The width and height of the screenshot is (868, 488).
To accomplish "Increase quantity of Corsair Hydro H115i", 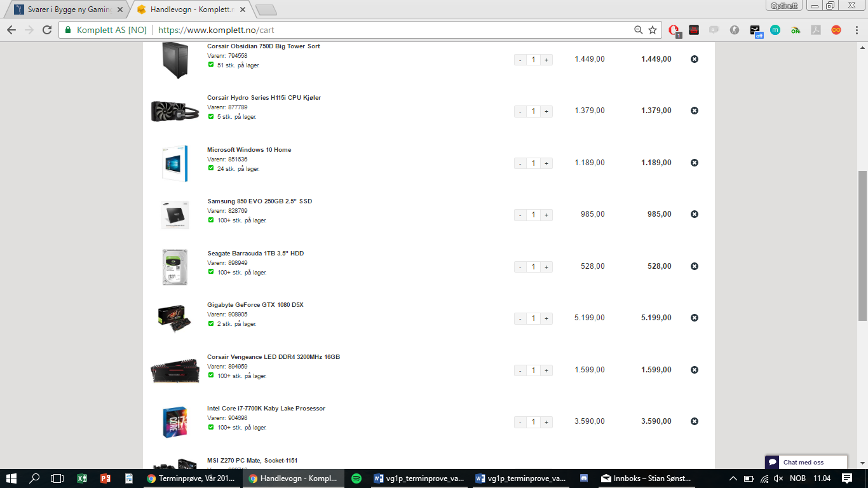I will pos(546,111).
